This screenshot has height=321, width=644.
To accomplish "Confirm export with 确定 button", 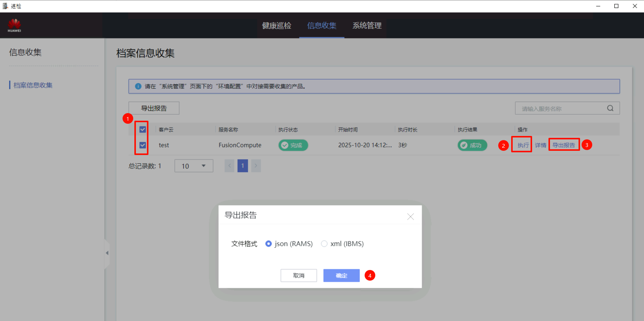I will click(x=341, y=275).
